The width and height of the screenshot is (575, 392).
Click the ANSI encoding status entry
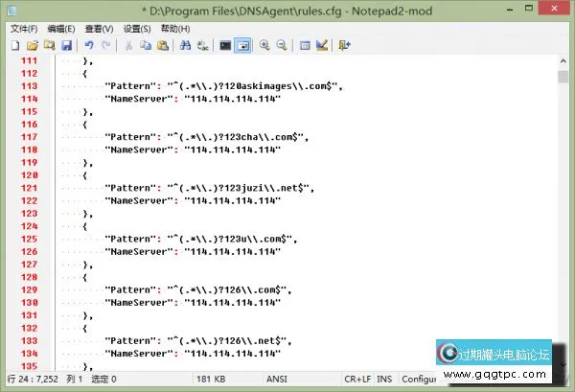[x=277, y=379]
